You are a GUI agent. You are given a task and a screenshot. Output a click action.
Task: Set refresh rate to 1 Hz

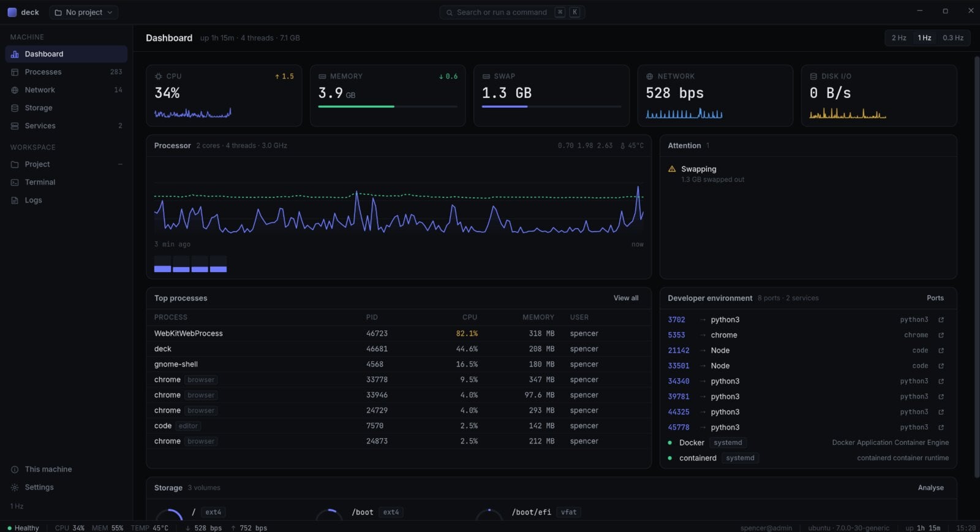click(x=924, y=38)
